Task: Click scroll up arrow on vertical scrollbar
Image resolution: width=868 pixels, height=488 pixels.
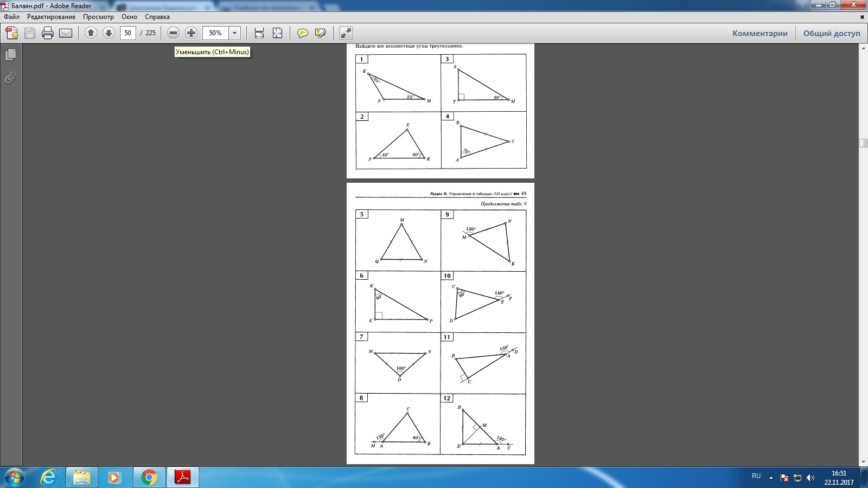Action: [863, 48]
